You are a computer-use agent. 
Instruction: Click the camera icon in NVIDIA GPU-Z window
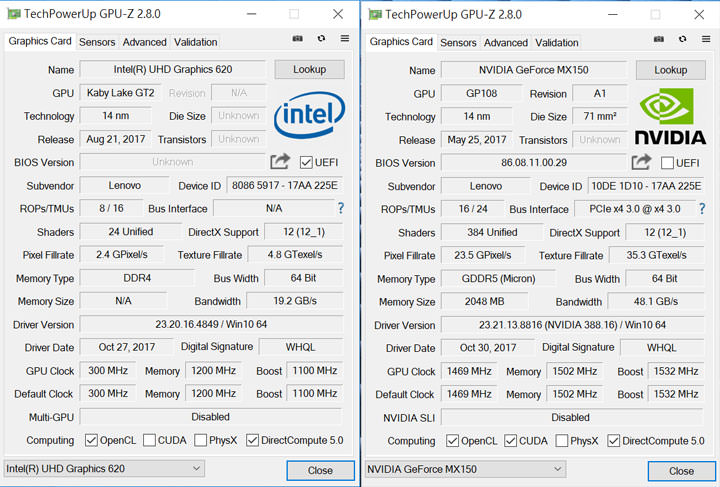coord(658,39)
